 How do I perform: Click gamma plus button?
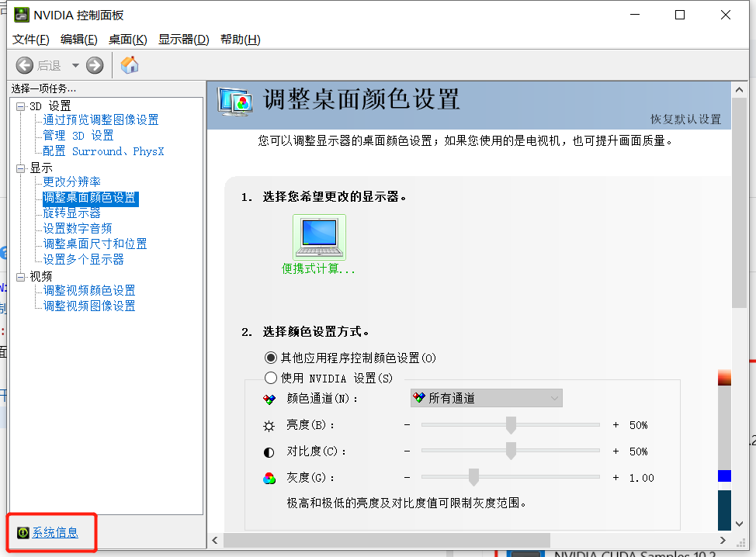(616, 478)
